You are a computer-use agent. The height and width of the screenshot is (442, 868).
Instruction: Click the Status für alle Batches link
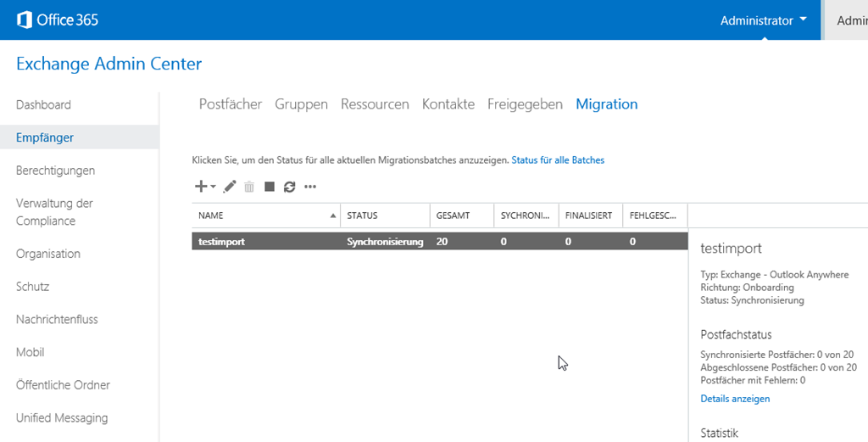pos(558,159)
